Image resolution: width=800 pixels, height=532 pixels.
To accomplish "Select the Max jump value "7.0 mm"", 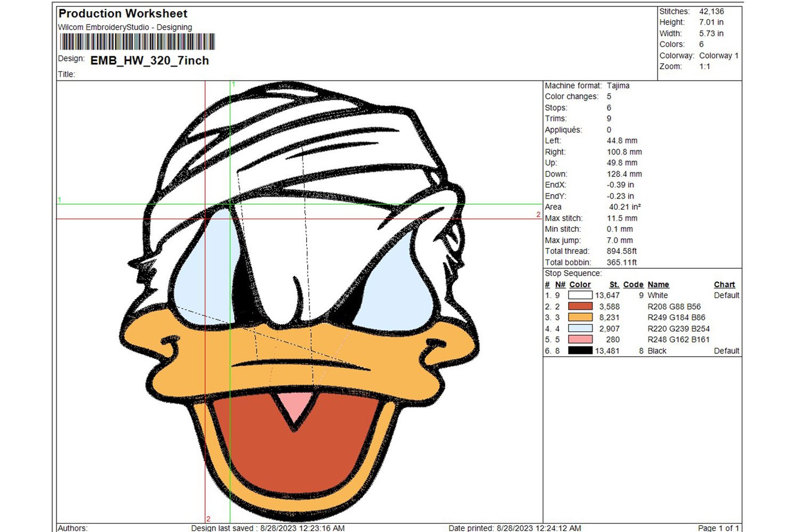I will point(620,240).
